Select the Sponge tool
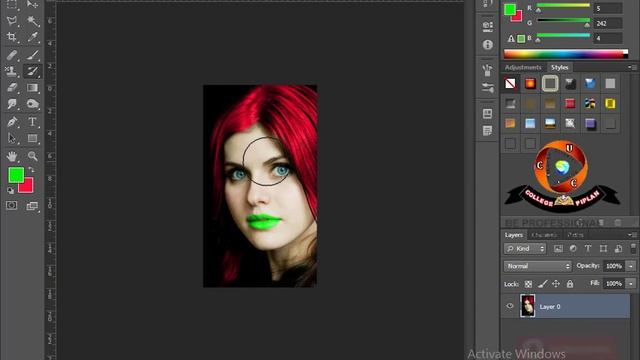Viewport: 640px width, 360px height. [32, 104]
